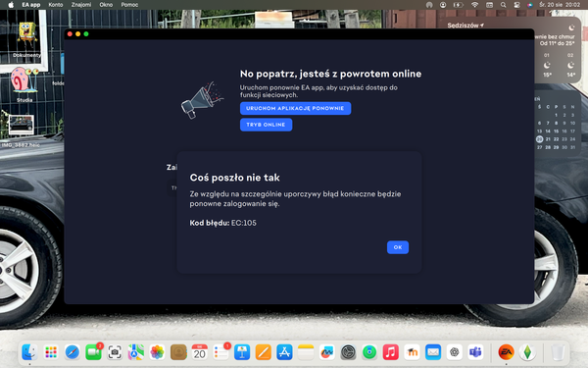Open Music from the dock

[x=390, y=352]
